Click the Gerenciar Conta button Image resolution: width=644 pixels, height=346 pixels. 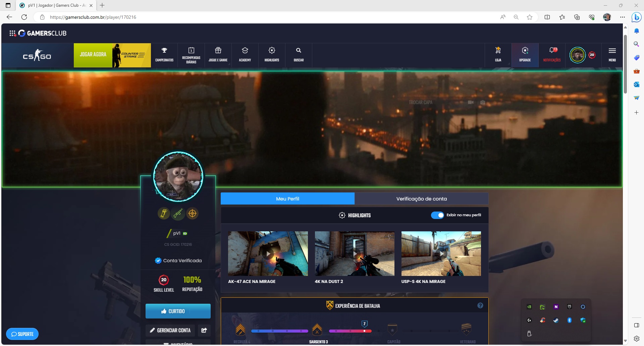170,330
